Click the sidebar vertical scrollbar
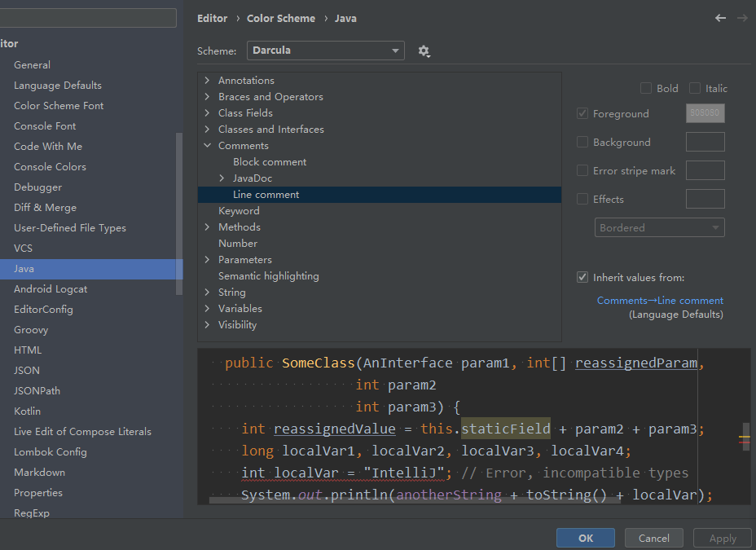 point(179,213)
